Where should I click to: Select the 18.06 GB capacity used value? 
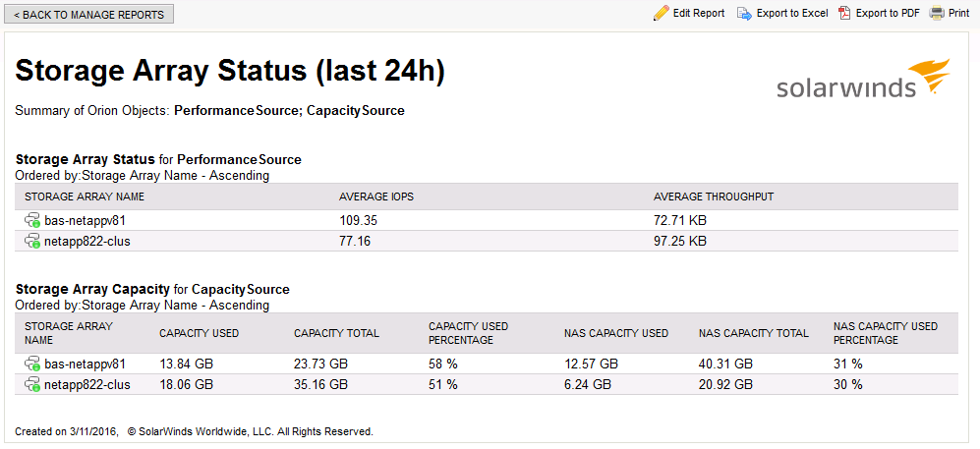(x=186, y=385)
